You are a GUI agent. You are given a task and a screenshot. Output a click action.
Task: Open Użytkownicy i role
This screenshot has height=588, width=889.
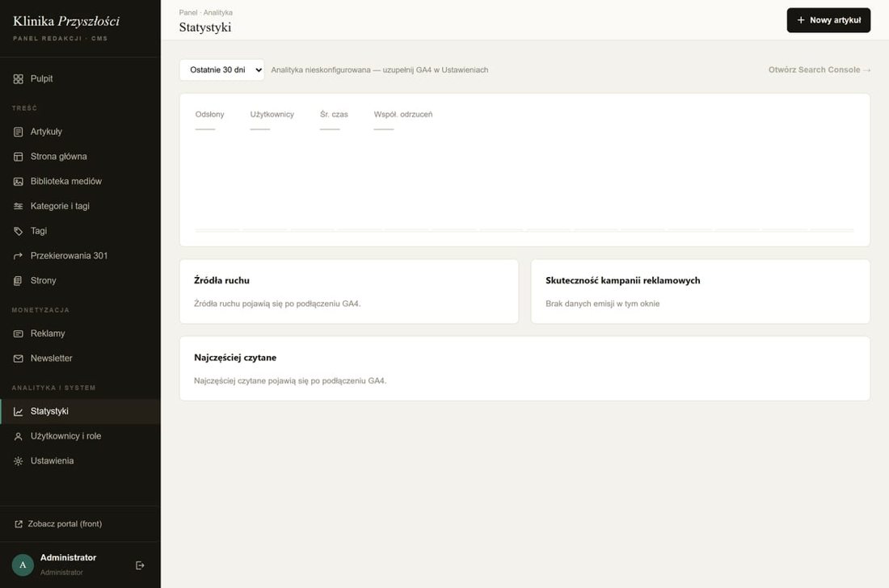(x=80, y=436)
